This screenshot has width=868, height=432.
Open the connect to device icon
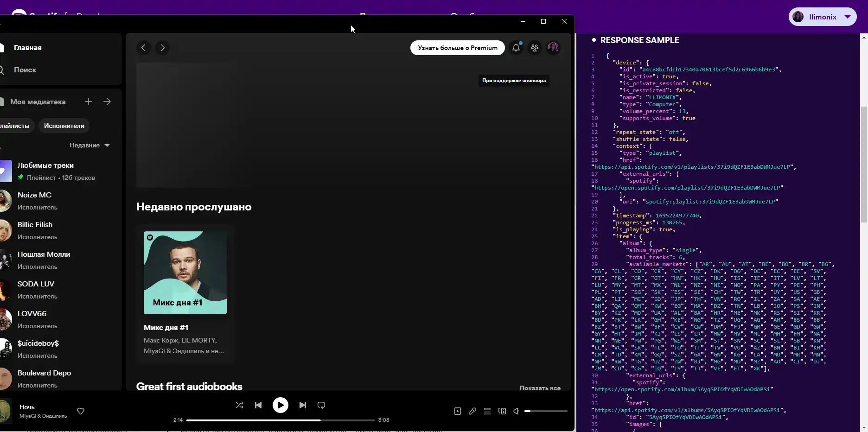(x=502, y=411)
